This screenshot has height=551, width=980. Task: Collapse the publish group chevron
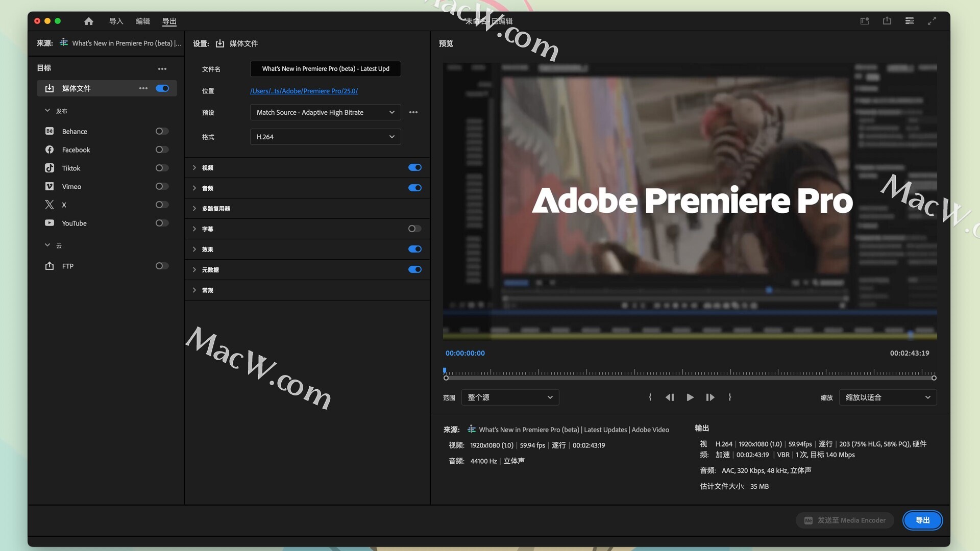47,110
